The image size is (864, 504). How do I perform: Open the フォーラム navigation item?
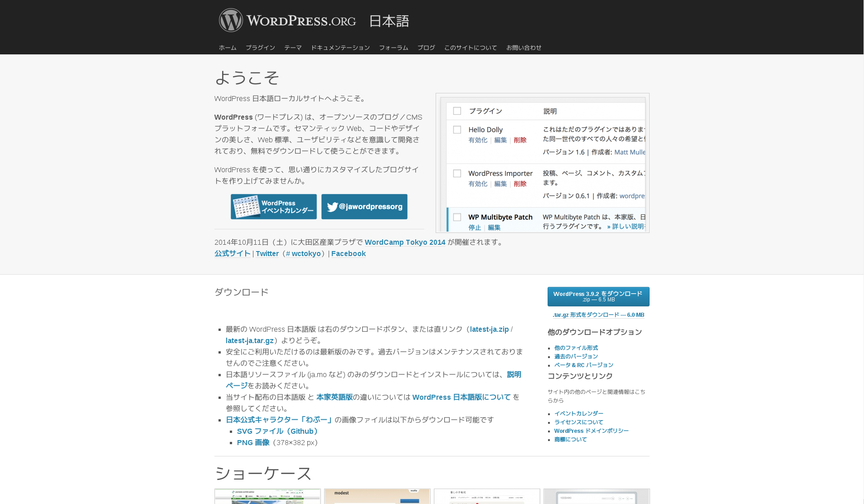(393, 48)
